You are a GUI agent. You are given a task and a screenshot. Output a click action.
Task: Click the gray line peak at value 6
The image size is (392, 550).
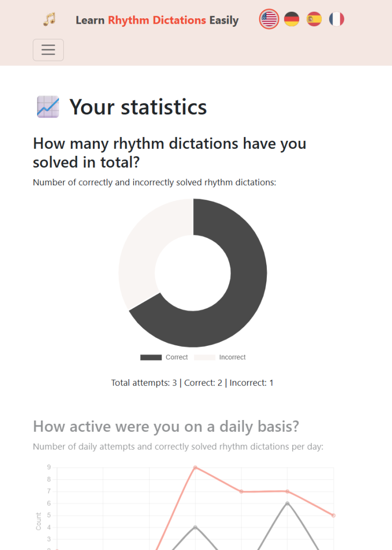pos(287,503)
